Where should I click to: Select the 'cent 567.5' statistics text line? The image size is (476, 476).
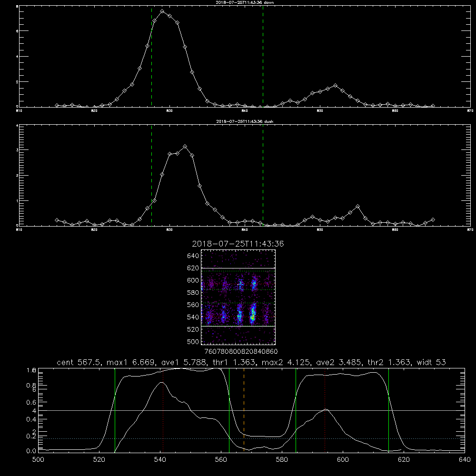click(x=251, y=362)
